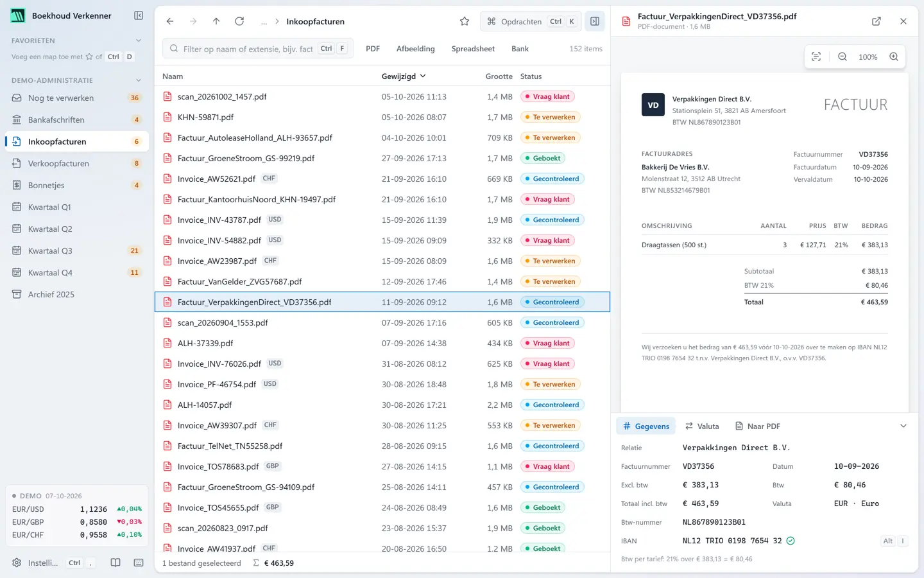
Task: Click the PDF icon of KHN-59871.pdf
Action: point(167,117)
